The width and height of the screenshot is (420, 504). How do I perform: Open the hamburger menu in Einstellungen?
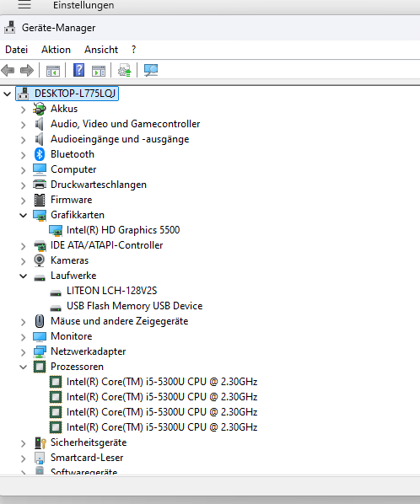pyautogui.click(x=24, y=4)
